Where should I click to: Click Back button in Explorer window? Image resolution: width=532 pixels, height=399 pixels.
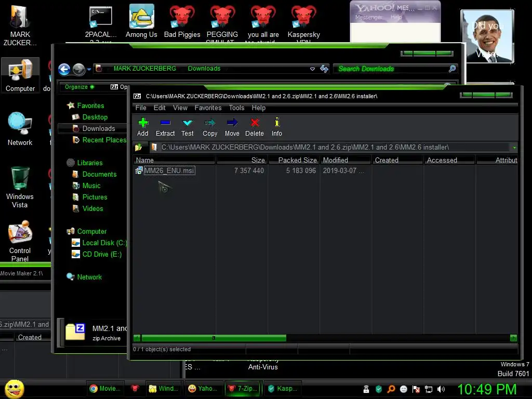point(64,69)
